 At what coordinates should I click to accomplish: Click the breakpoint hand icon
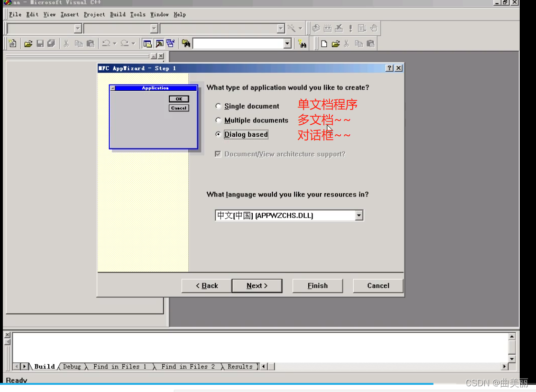pyautogui.click(x=374, y=28)
